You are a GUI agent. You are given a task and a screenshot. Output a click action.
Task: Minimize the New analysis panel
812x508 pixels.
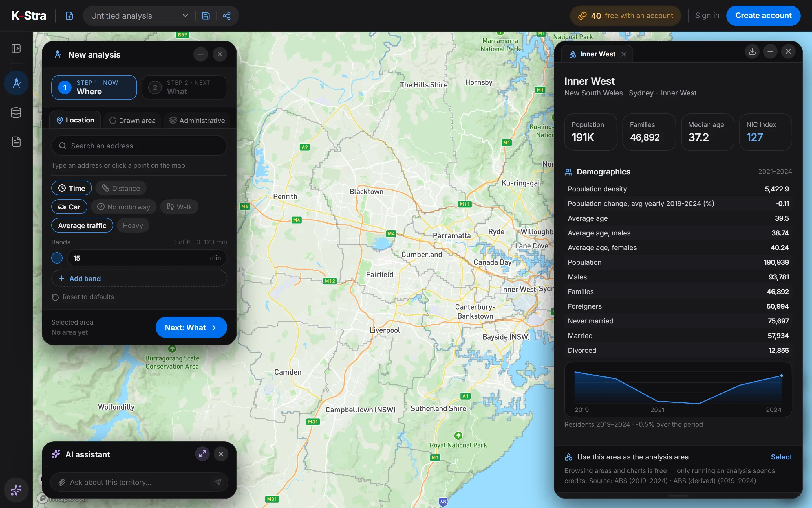(x=201, y=54)
